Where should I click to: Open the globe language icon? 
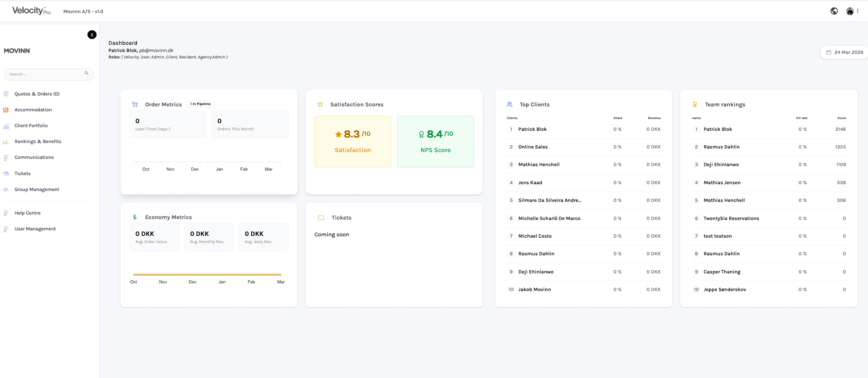(x=834, y=11)
